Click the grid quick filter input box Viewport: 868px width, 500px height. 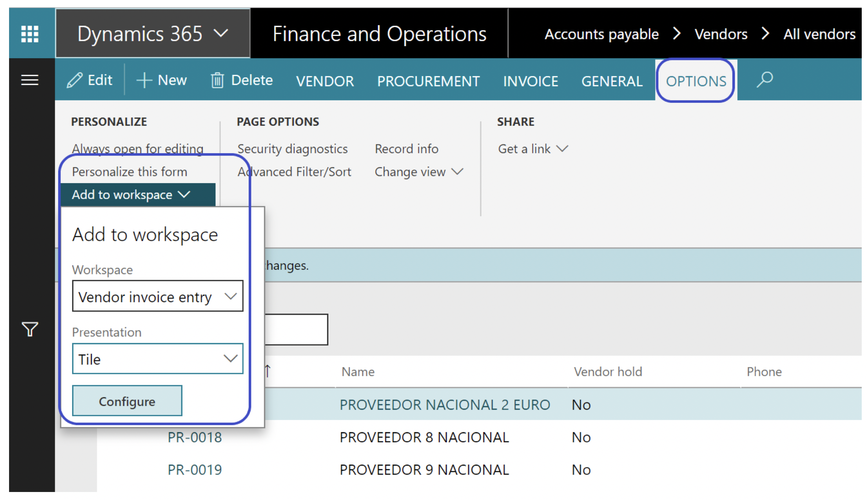pyautogui.click(x=296, y=329)
